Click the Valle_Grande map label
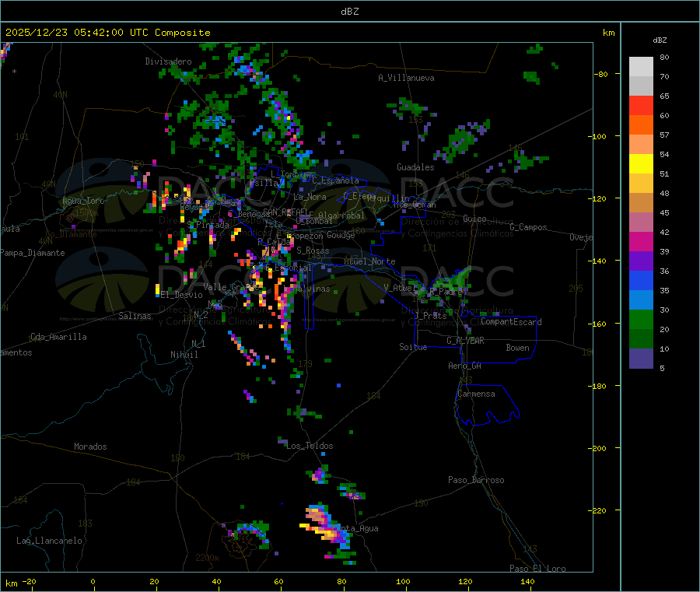The width and height of the screenshot is (700, 592). (231, 287)
